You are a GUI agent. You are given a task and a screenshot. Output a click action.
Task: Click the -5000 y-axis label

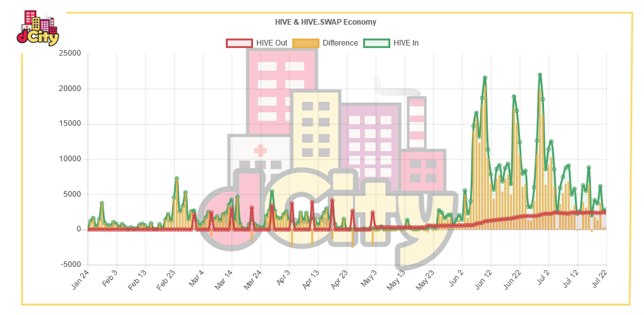[71, 264]
